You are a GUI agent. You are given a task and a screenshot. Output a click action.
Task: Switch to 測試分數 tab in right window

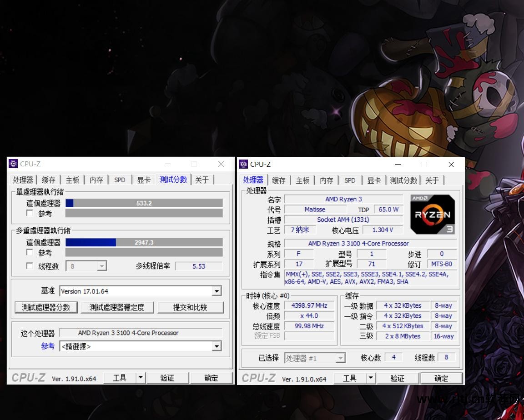tap(403, 180)
